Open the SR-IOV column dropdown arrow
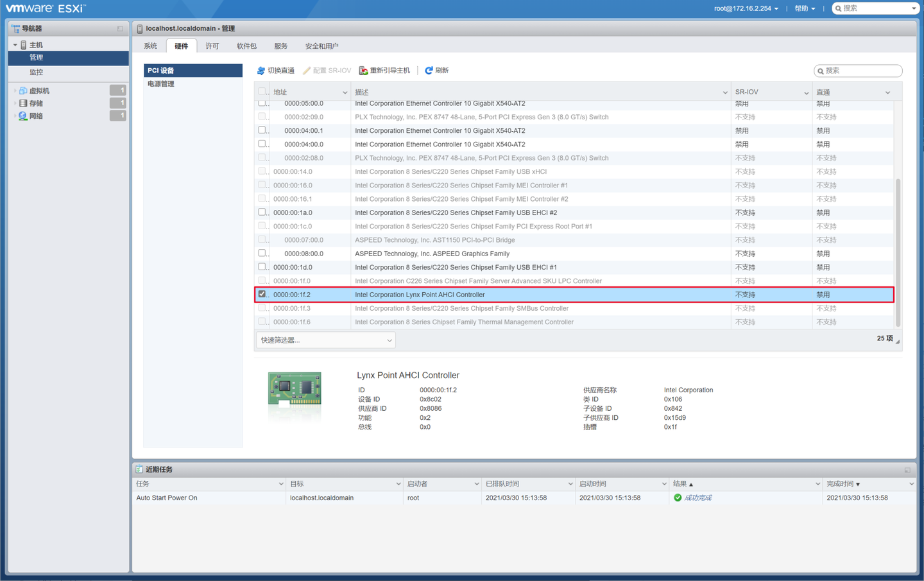The width and height of the screenshot is (924, 581). [x=807, y=92]
